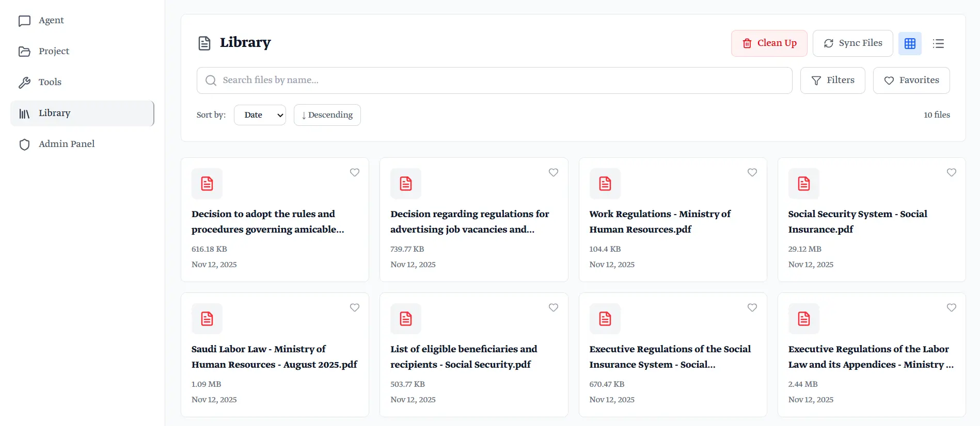
Task: Click PDF icon of Social Security System card
Action: pos(804,184)
